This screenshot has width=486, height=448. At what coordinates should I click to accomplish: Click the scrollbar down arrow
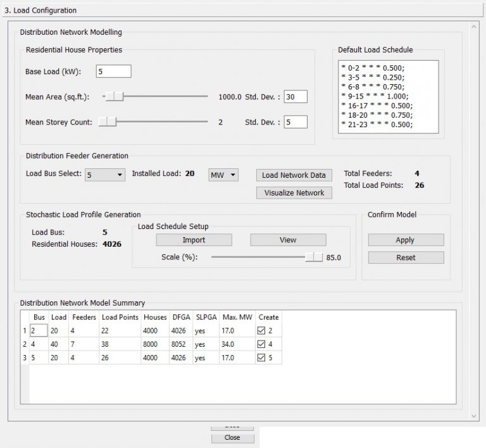[x=473, y=416]
